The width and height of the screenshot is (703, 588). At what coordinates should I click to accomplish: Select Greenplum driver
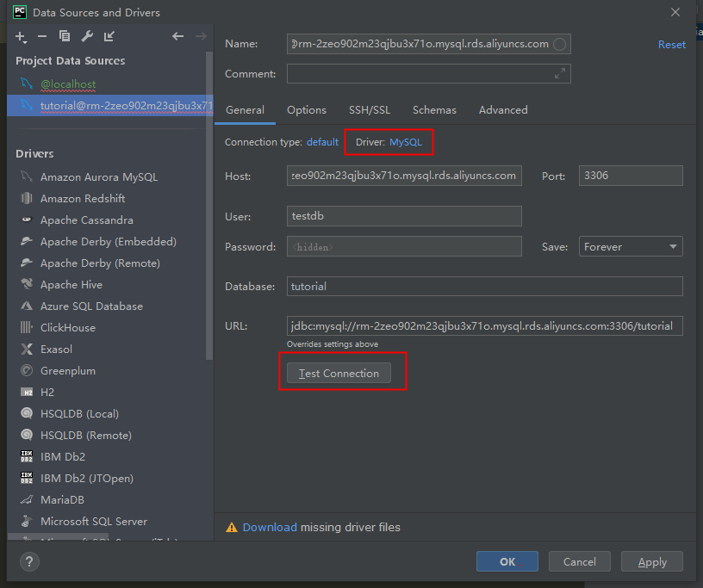68,371
